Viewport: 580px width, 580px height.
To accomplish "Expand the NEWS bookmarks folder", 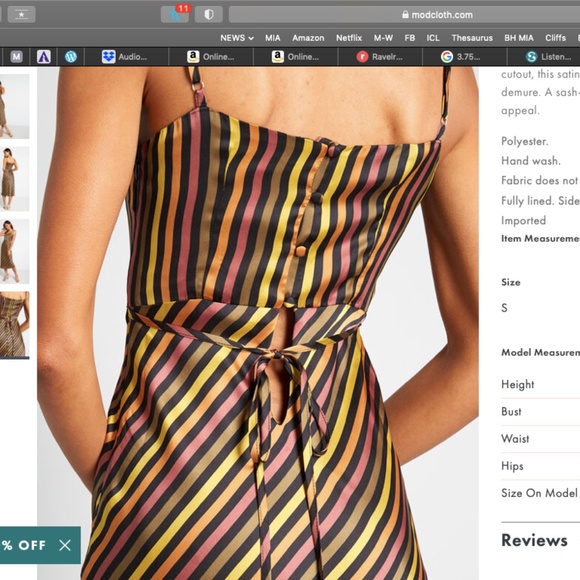I will 237,38.
